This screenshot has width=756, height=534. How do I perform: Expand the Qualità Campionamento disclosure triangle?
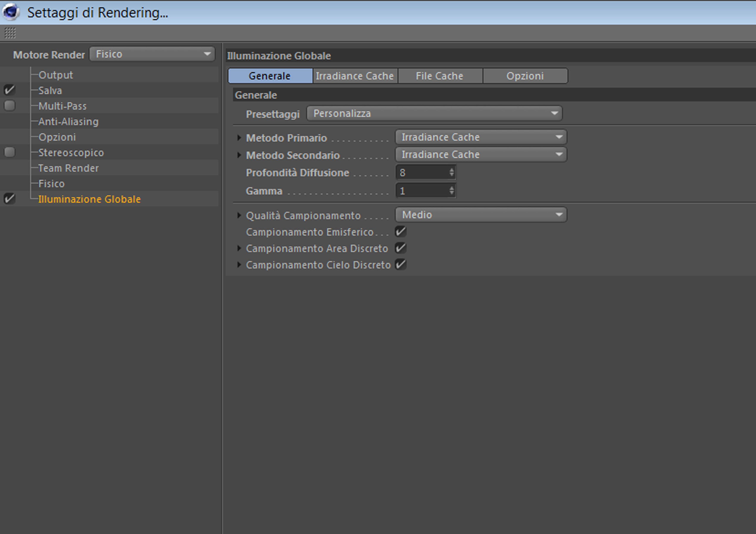tap(239, 216)
